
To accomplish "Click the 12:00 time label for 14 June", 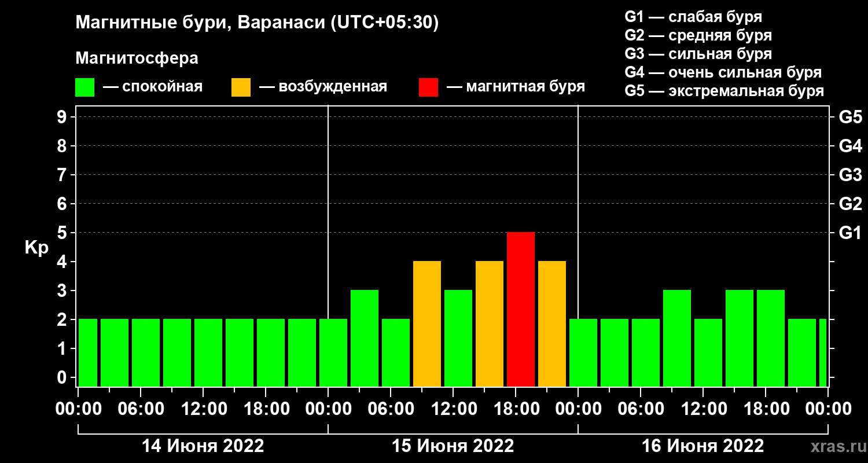I will coord(203,409).
